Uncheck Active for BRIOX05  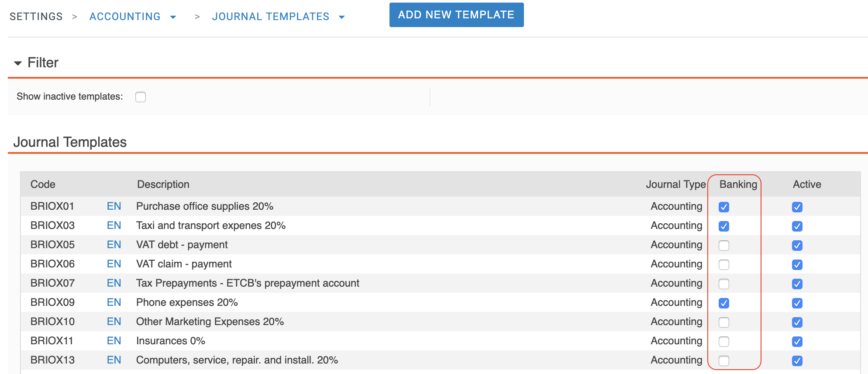(797, 246)
